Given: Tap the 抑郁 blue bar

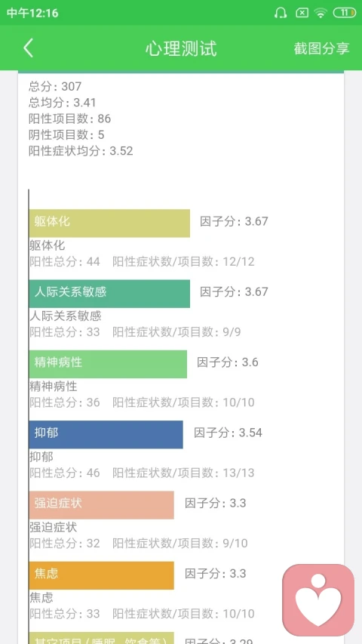Looking at the screenshot, I should tap(106, 435).
